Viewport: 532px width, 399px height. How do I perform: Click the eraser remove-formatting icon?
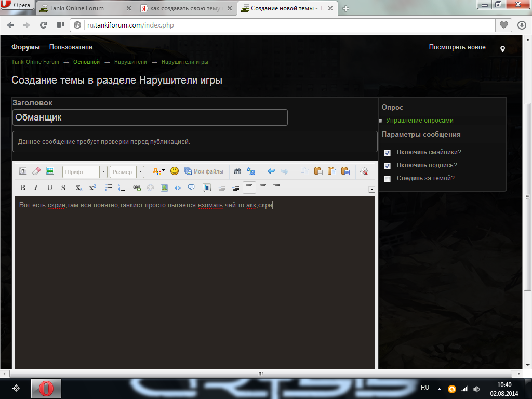[36, 171]
